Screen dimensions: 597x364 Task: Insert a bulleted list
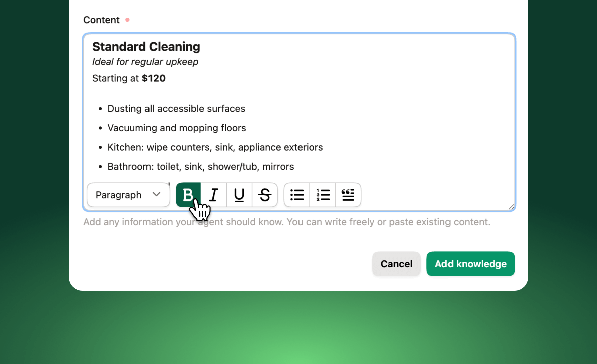pyautogui.click(x=296, y=195)
